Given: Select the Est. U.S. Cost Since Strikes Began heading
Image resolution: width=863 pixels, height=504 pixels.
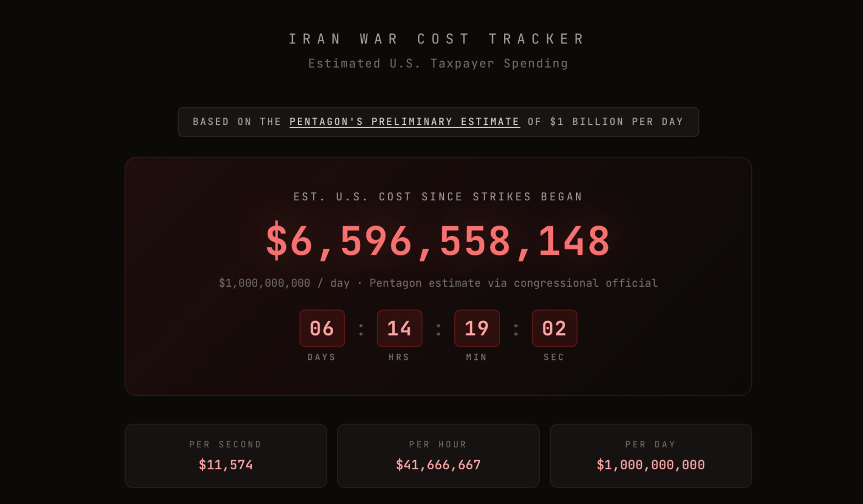Looking at the screenshot, I should coord(438,197).
